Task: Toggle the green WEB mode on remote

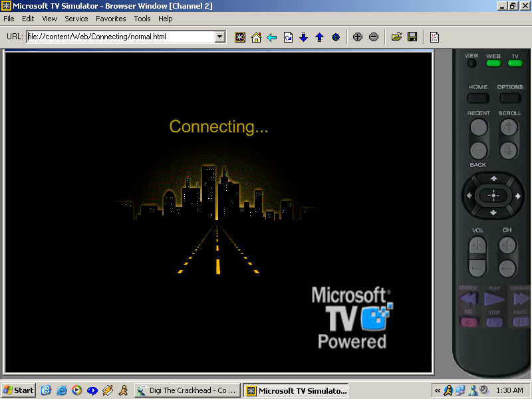Action: (493, 64)
